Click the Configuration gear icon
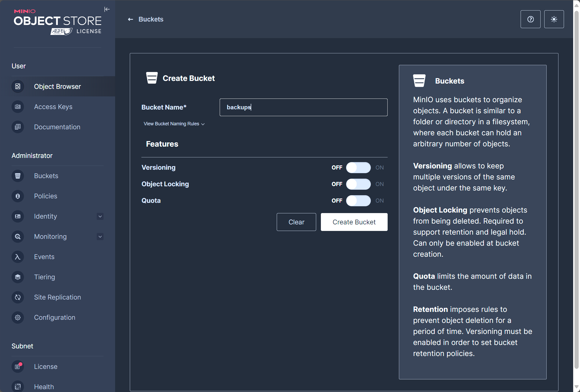The height and width of the screenshot is (392, 580). pyautogui.click(x=18, y=317)
